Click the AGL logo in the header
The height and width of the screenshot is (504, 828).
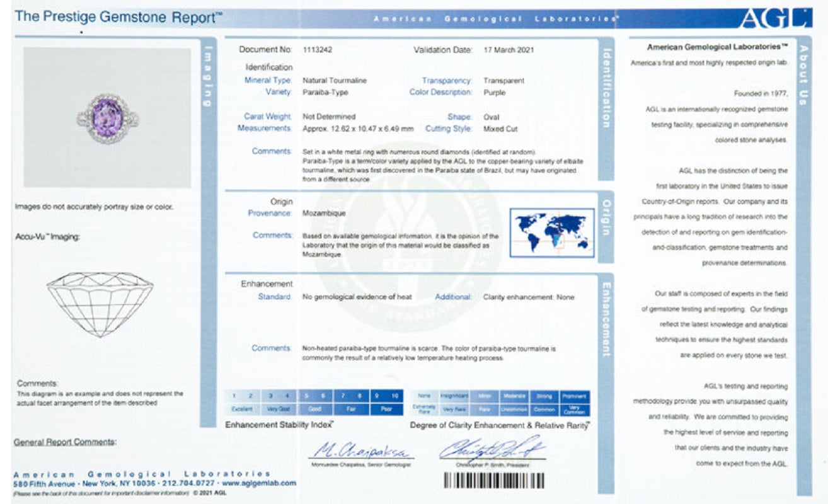(775, 19)
